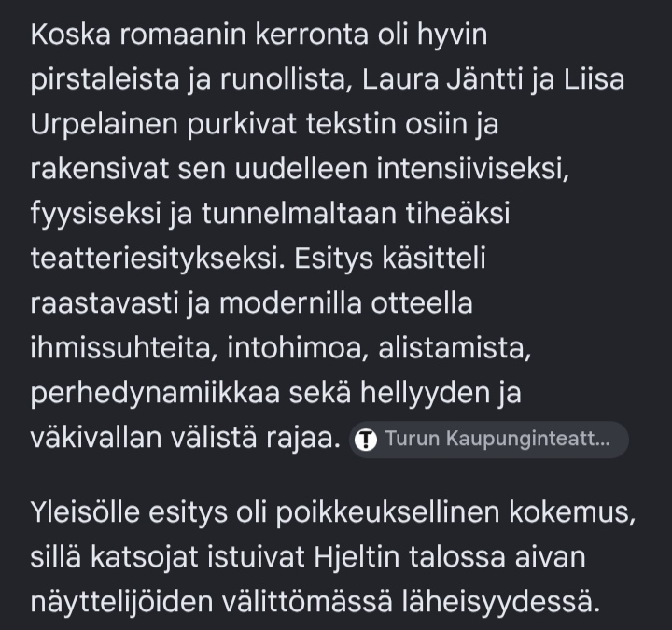
Task: Click the round T icon in source chip
Action: coord(366,440)
